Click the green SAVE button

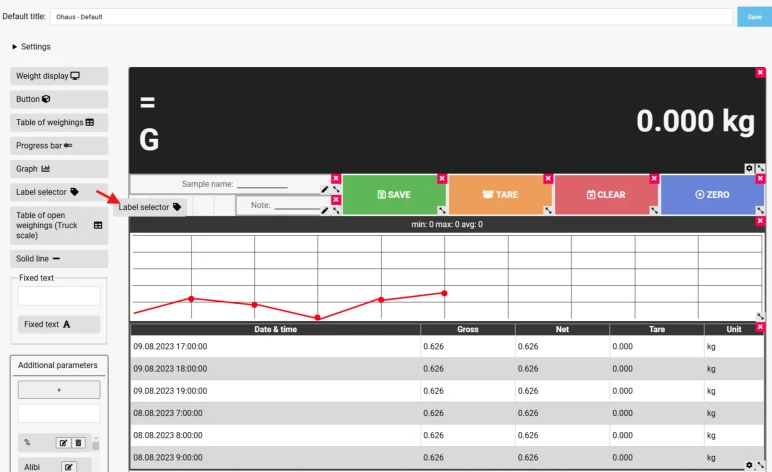[394, 194]
